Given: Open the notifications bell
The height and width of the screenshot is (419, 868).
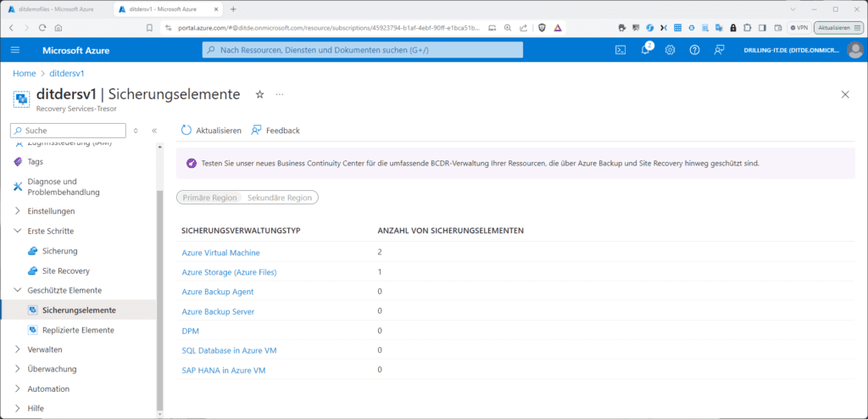Looking at the screenshot, I should click(x=645, y=50).
